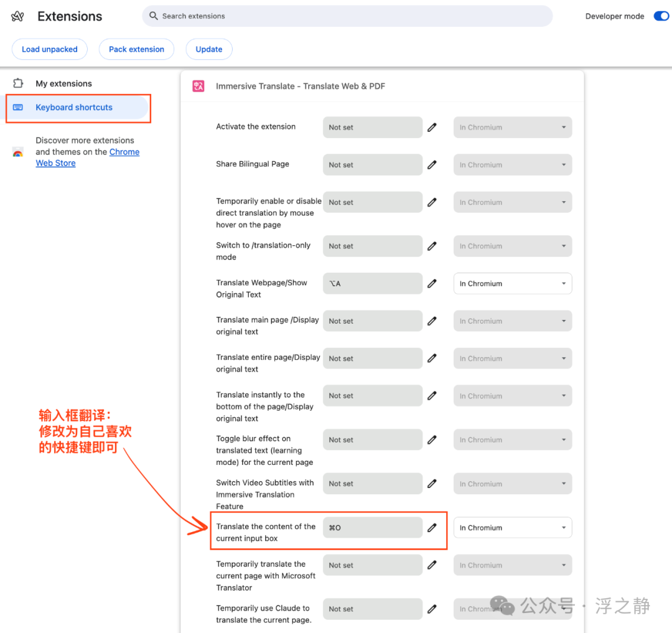Click 'Immersive Translate - Translate Web & PDF' heading
672x633 pixels.
(x=301, y=86)
